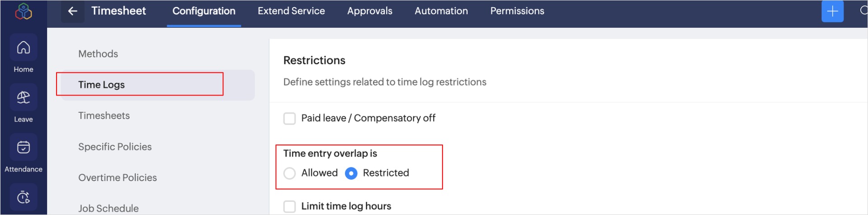Click the search icon at top right
The image size is (868, 215).
(863, 11)
